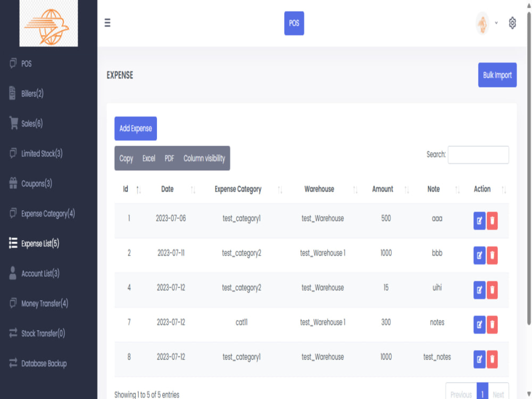The height and width of the screenshot is (399, 532).
Task: Go to Sales(6) menu item
Action: pyautogui.click(x=32, y=123)
